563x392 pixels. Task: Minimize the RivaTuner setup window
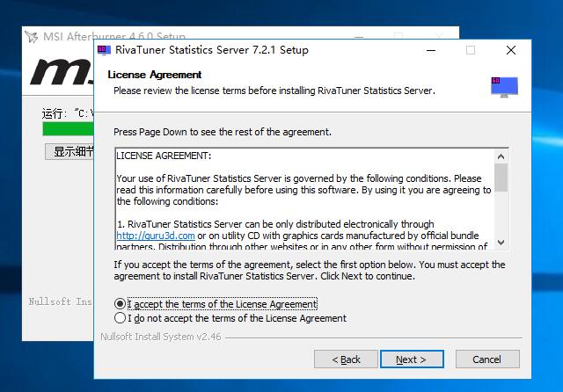pos(429,50)
